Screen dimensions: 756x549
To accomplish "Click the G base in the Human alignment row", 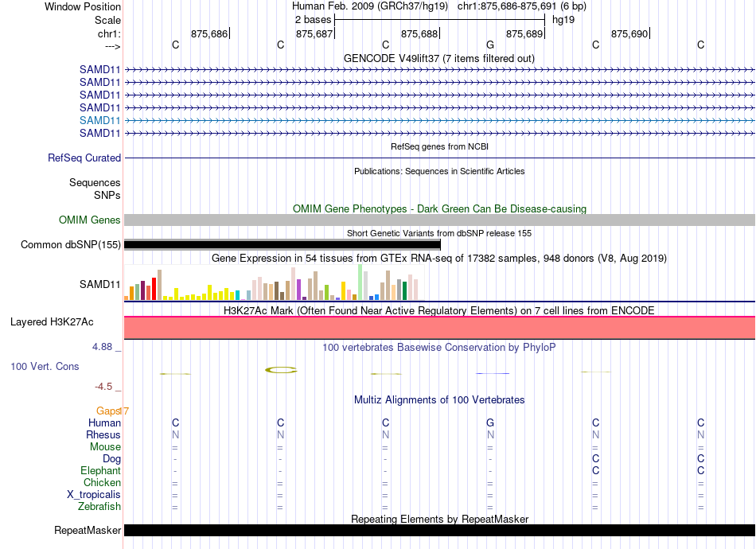I will pyautogui.click(x=490, y=422).
